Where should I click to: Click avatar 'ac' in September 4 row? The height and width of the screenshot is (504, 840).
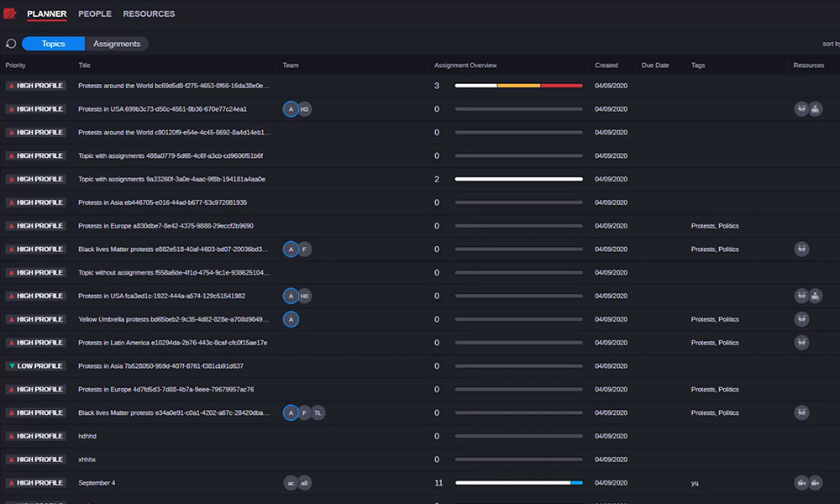pos(291,483)
